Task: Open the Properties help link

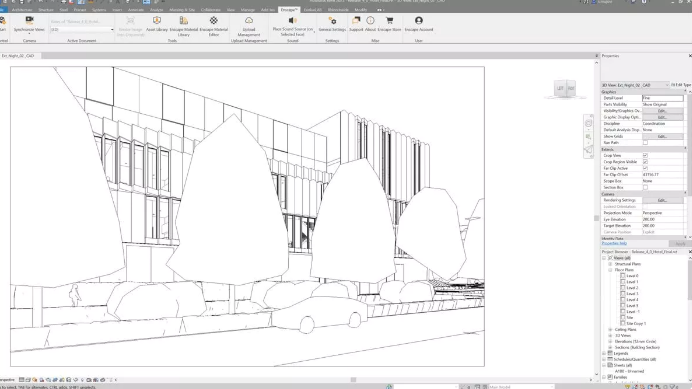Action: 614,243
